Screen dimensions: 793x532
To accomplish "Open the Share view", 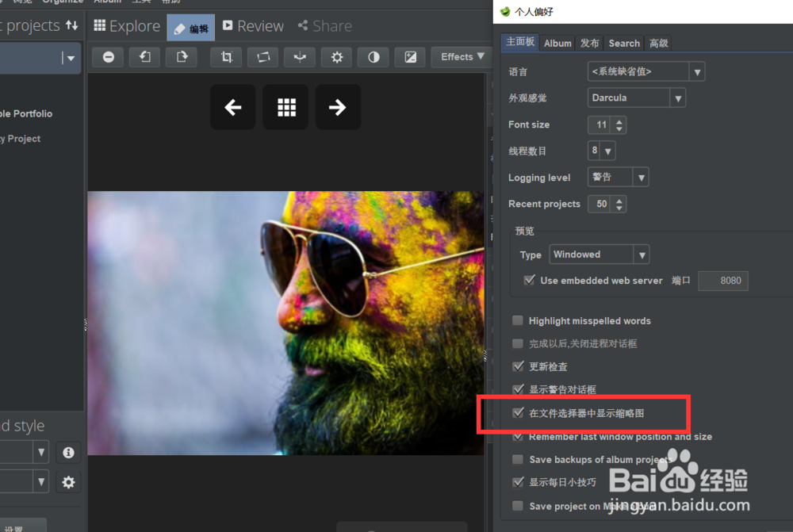I will pos(324,26).
